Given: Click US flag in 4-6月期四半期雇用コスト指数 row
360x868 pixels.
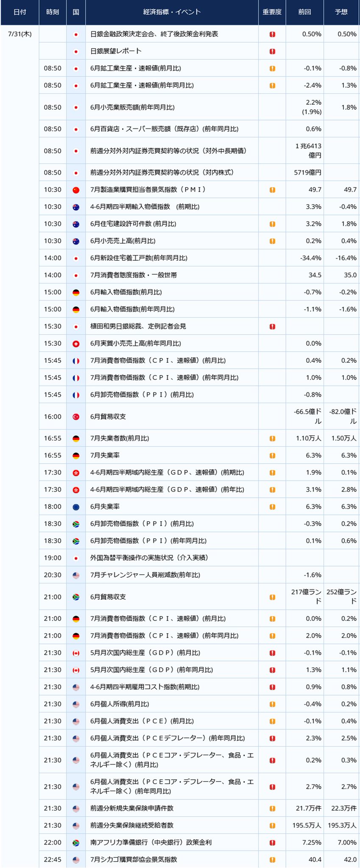Looking at the screenshot, I should (x=76, y=687).
